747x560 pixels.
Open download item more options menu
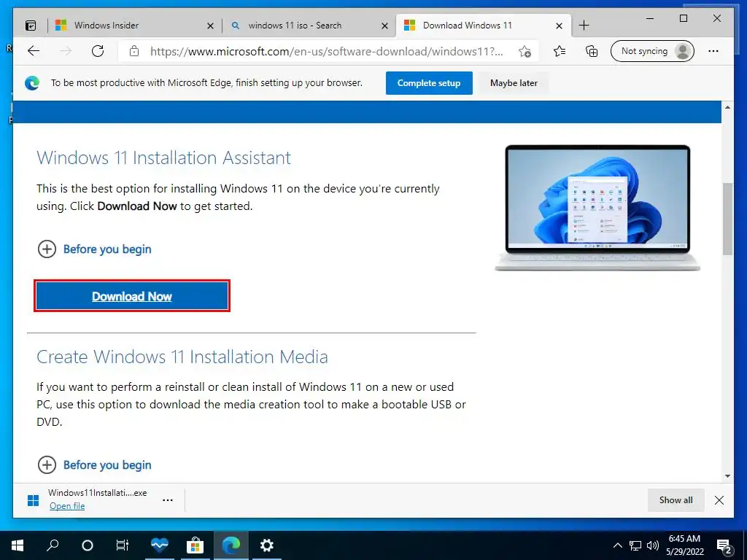(168, 500)
